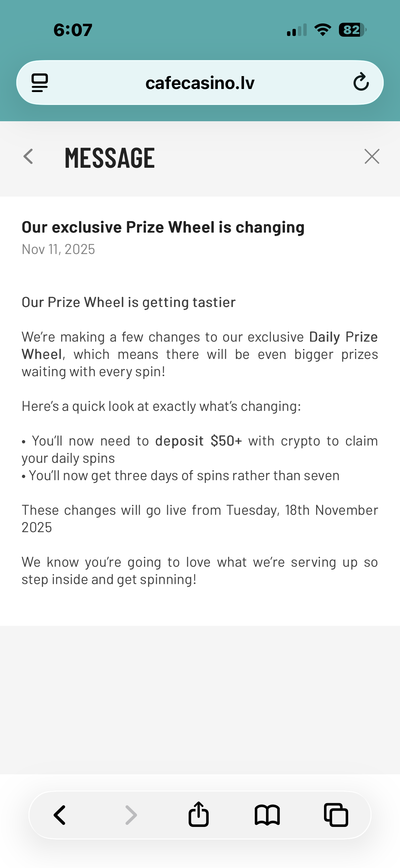Tap the bold "deposit $50+" text

click(198, 441)
